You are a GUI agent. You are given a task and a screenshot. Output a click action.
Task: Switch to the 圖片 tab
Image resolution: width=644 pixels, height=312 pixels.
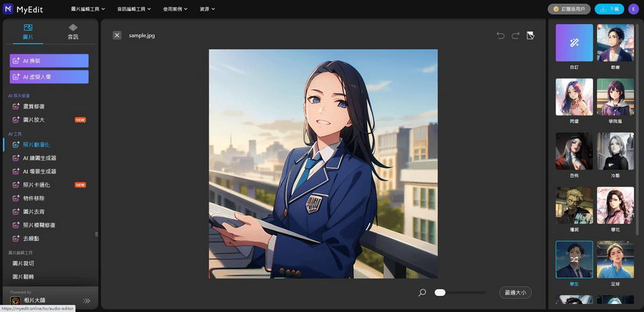pyautogui.click(x=28, y=32)
